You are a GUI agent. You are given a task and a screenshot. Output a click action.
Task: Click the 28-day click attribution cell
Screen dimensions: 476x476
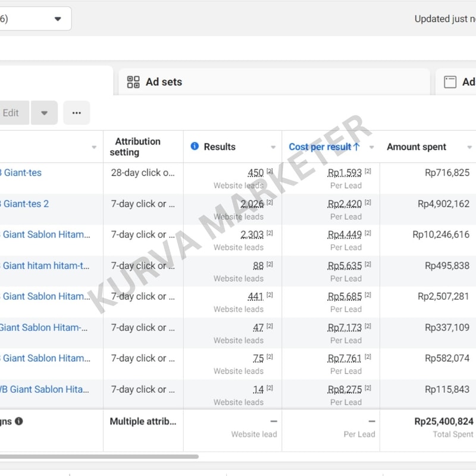pos(143,173)
